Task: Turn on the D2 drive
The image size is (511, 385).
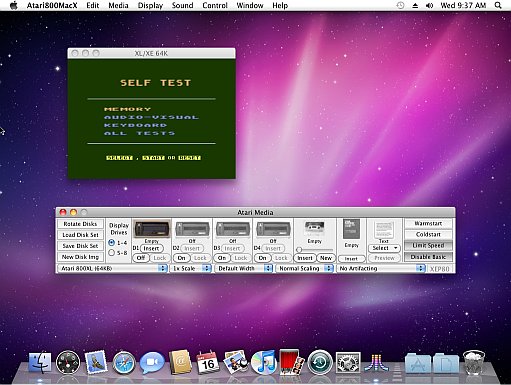Action: click(x=181, y=258)
